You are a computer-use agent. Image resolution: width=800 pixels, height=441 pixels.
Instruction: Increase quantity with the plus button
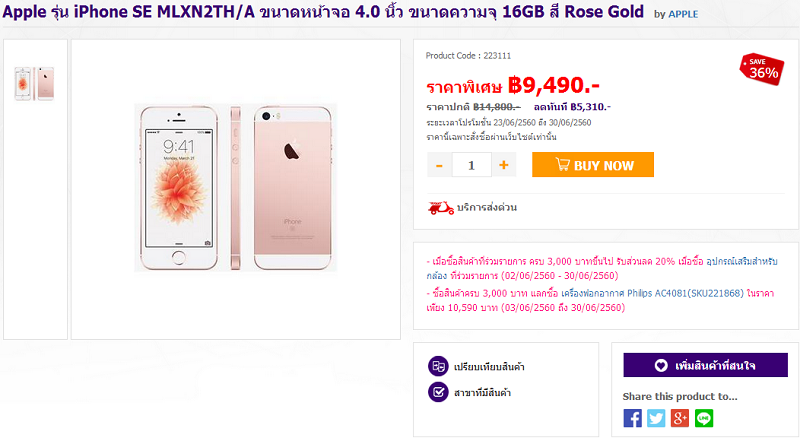[504, 165]
